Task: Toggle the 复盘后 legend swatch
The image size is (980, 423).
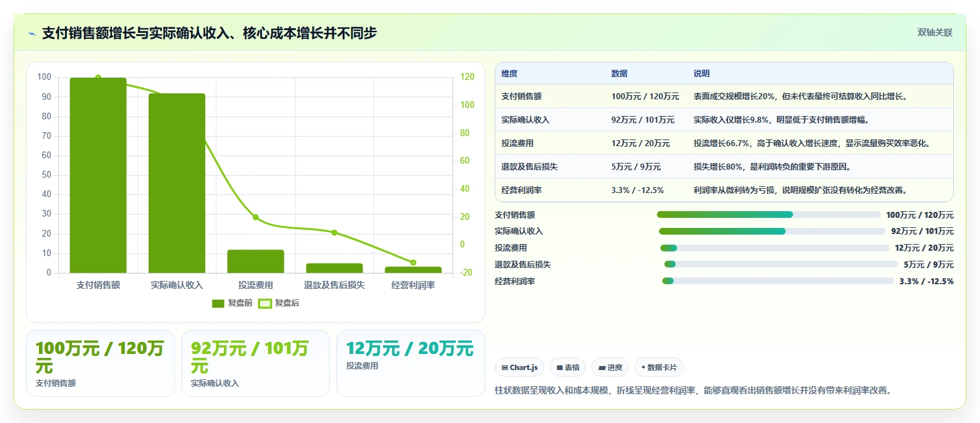Action: [x=265, y=304]
